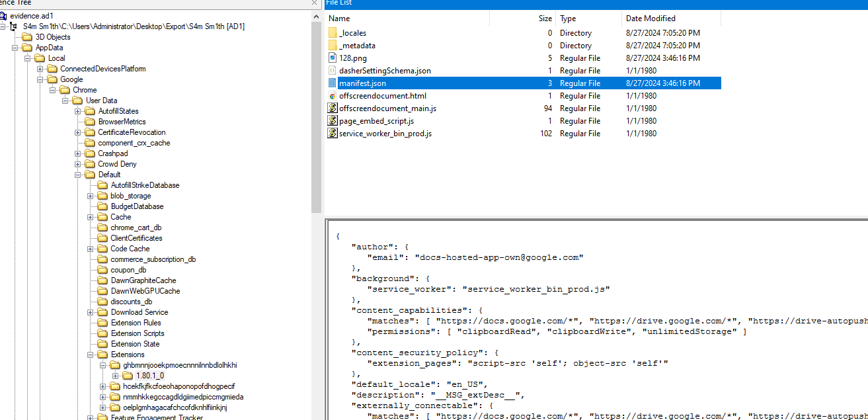Expand the AutofillStates folder
868x420 pixels.
77,111
